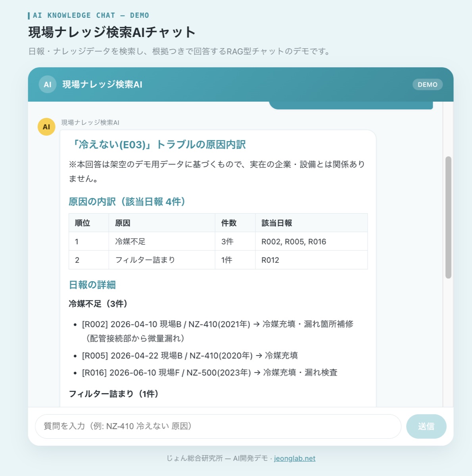Click the footer text じょん総合研究所 — AI開発デモ
Screen dimensions: 472x476
point(217,459)
